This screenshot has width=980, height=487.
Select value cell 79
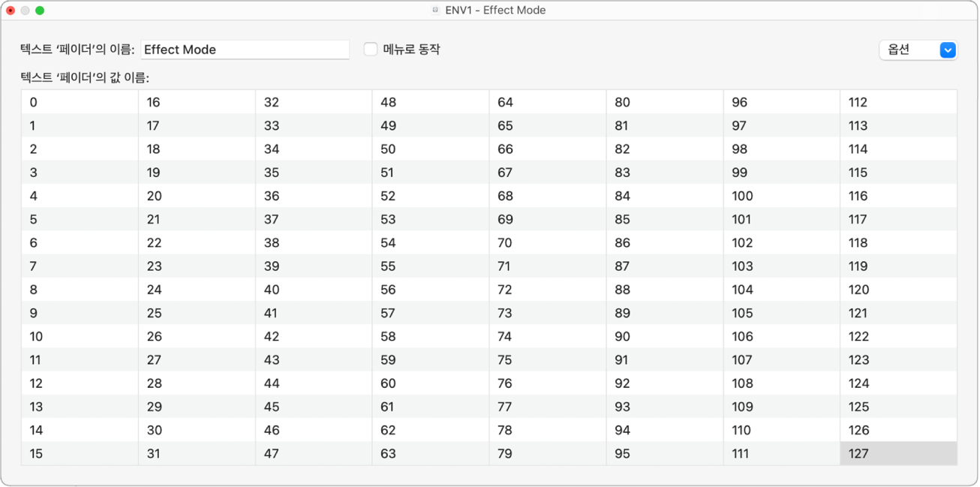(x=547, y=453)
